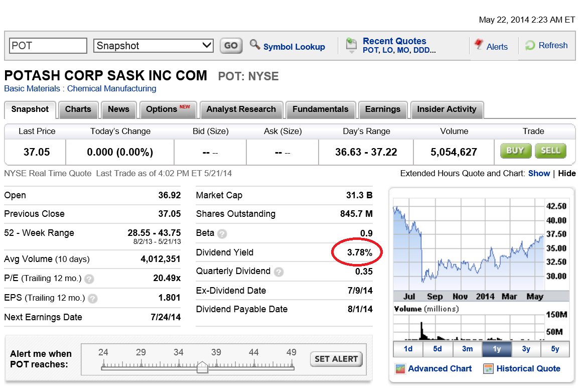Image resolution: width=584 pixels, height=392 pixels.
Task: Click the Chemical Manufacturing industry link
Action: point(111,89)
